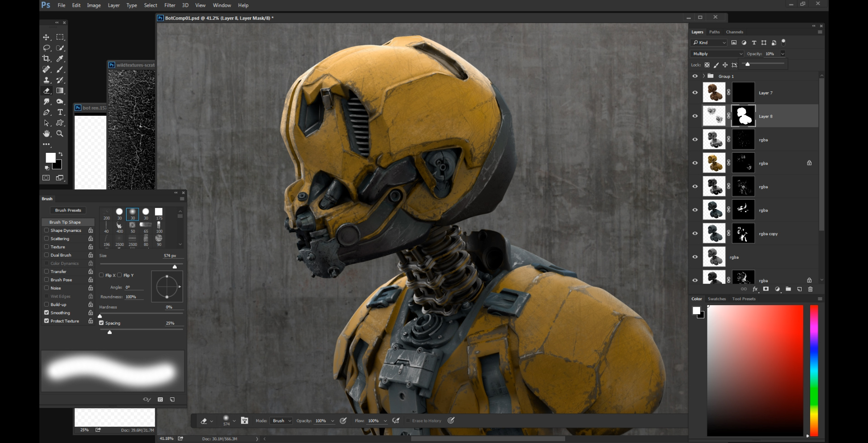868x443 pixels.
Task: Click create new group folder icon
Action: point(788,289)
